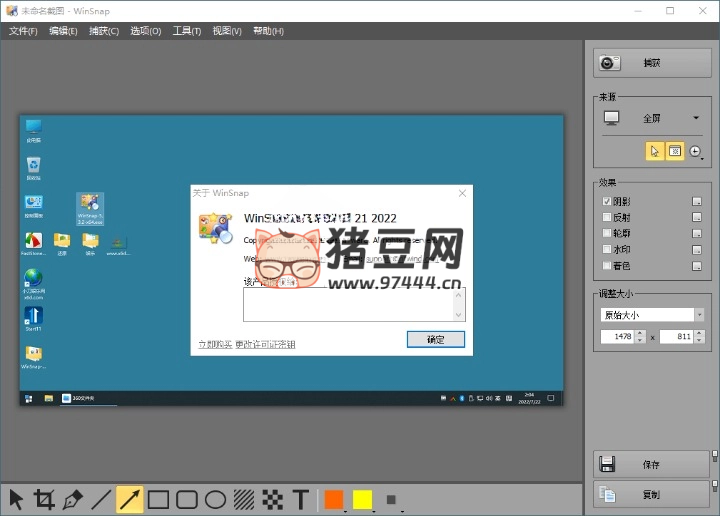Open the 捕获(C) menu
This screenshot has height=516, width=720.
pos(104,31)
